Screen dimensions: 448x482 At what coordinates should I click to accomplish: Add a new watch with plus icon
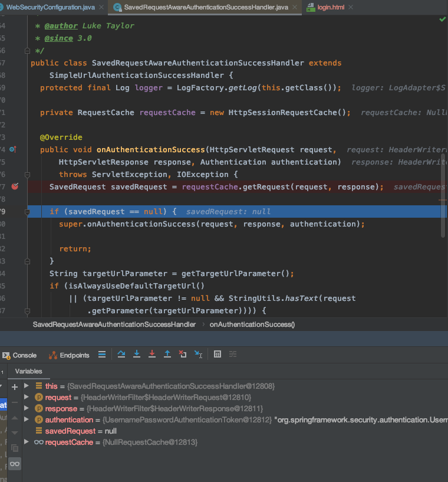[x=15, y=387]
